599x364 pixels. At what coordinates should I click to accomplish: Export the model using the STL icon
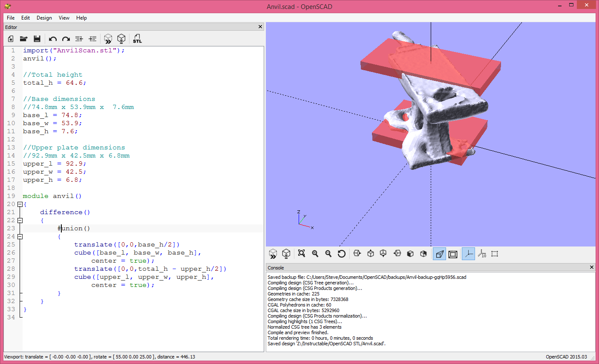[137, 39]
